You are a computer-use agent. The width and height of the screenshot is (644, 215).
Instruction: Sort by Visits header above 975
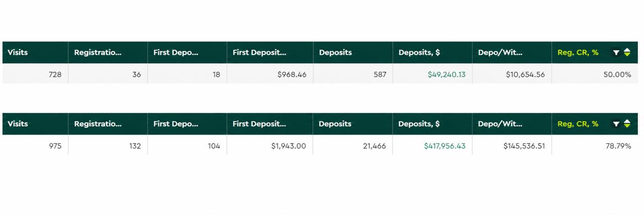point(18,124)
